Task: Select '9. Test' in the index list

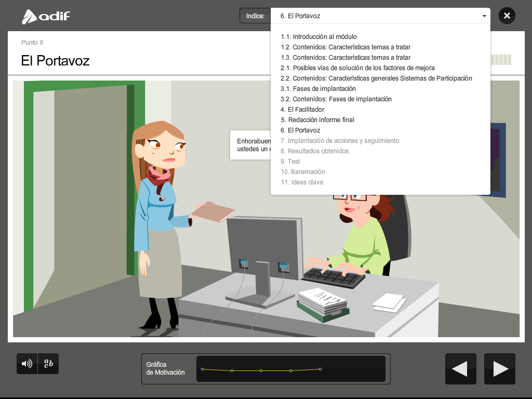Action: coord(290,162)
